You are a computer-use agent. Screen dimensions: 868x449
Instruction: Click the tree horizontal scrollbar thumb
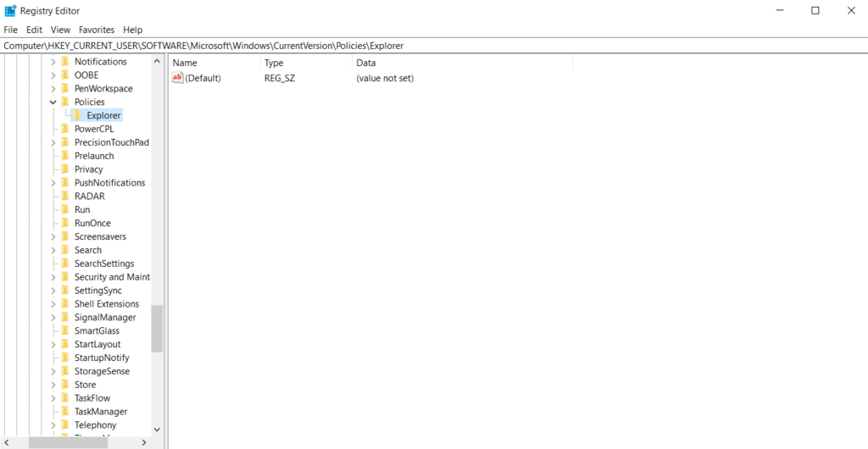click(69, 442)
